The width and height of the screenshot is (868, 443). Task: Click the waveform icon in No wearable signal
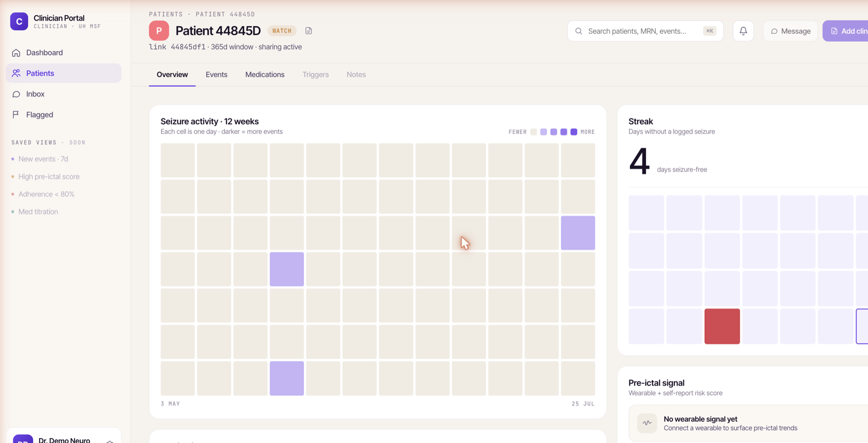647,423
